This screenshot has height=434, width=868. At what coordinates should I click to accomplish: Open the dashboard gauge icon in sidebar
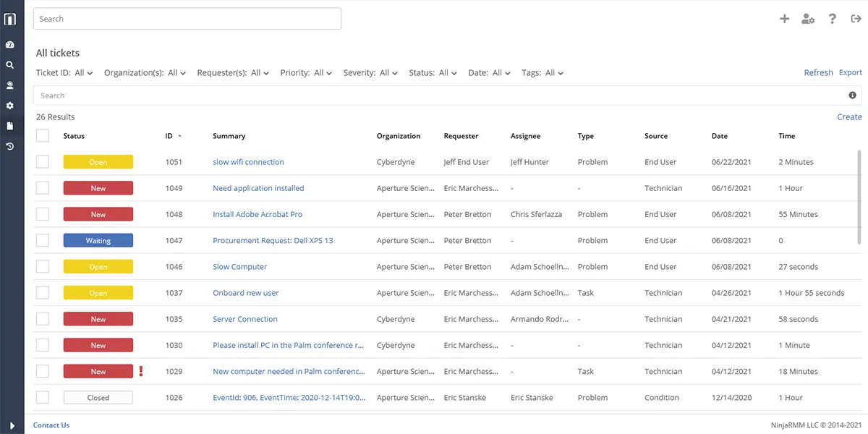click(x=10, y=45)
